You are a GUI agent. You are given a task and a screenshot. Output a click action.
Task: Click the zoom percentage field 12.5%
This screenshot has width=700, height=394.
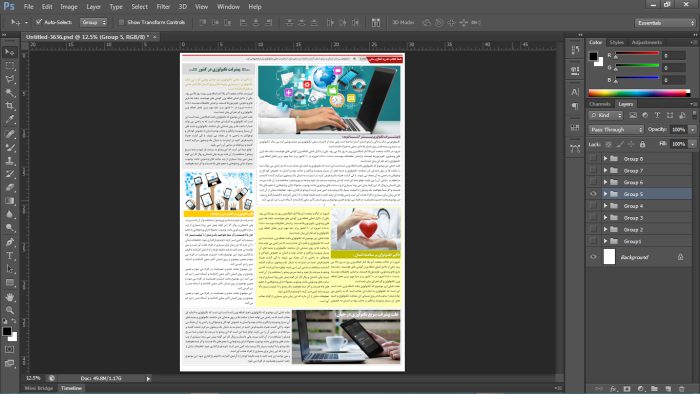click(x=33, y=378)
